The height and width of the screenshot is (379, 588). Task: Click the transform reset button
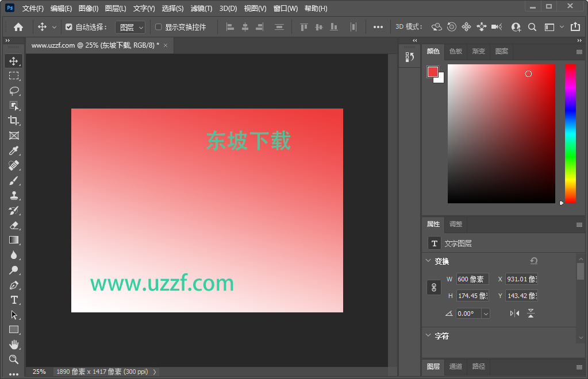[533, 261]
